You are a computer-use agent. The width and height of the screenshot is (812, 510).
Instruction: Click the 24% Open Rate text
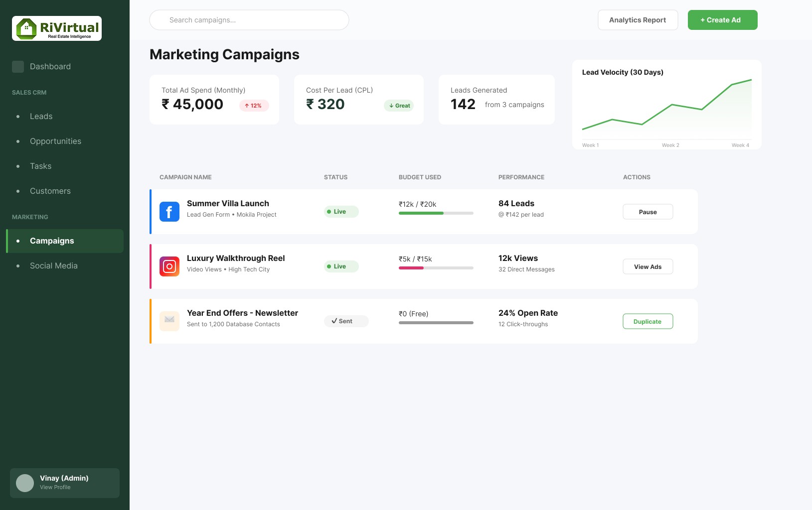pyautogui.click(x=528, y=313)
